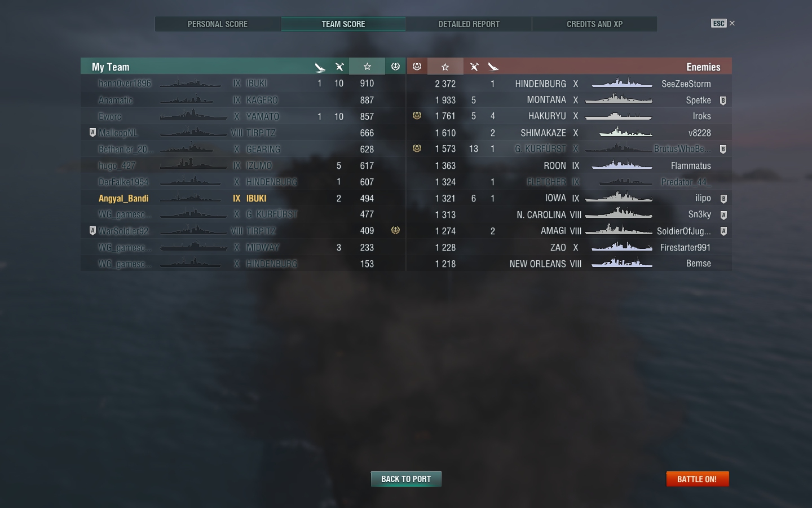Sort My Team by base XP star
812x508 pixels.
click(x=367, y=67)
